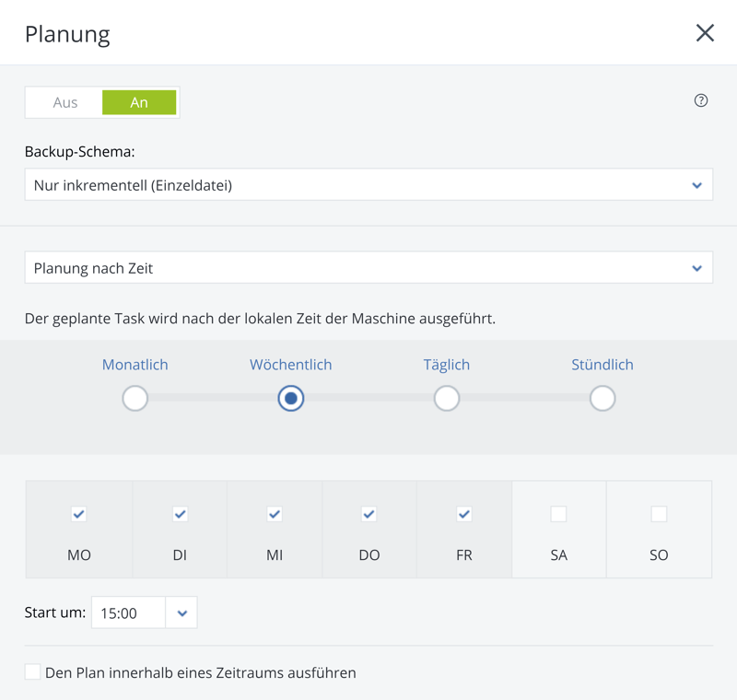737x700 pixels.
Task: Expand the Planung nach Zeit dropdown
Action: [368, 268]
